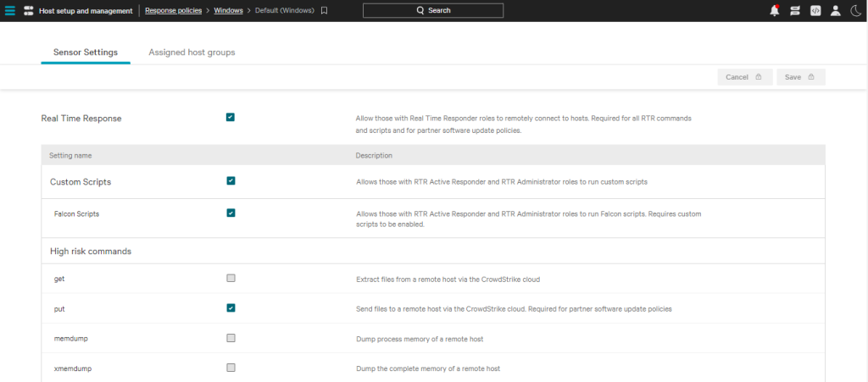This screenshot has height=382, width=868.
Task: Click the Custom Scripts row label
Action: [81, 182]
